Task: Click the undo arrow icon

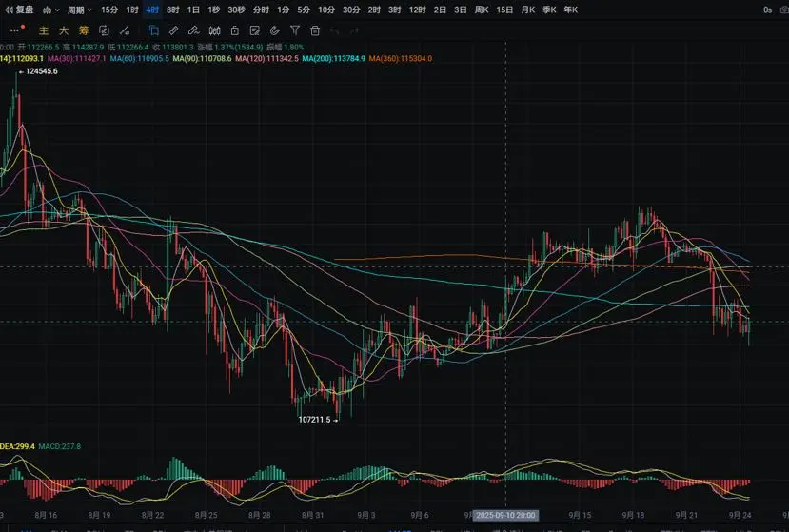Action: click(x=335, y=31)
